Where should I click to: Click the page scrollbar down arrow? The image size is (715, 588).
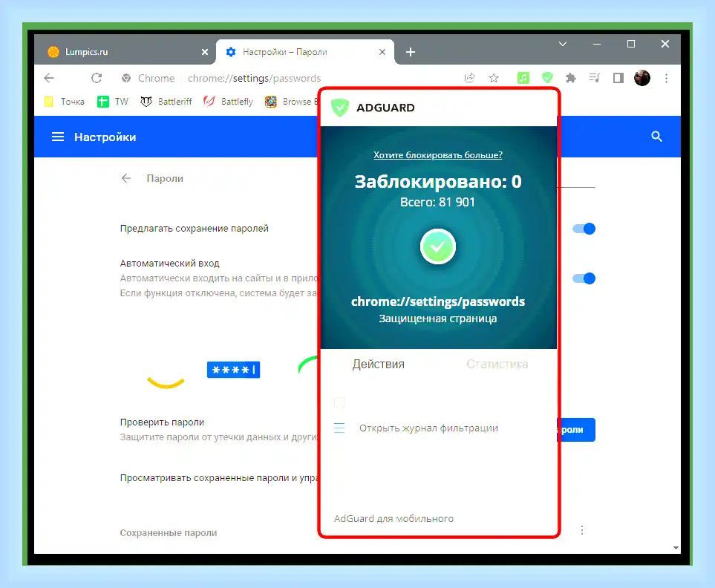point(676,548)
